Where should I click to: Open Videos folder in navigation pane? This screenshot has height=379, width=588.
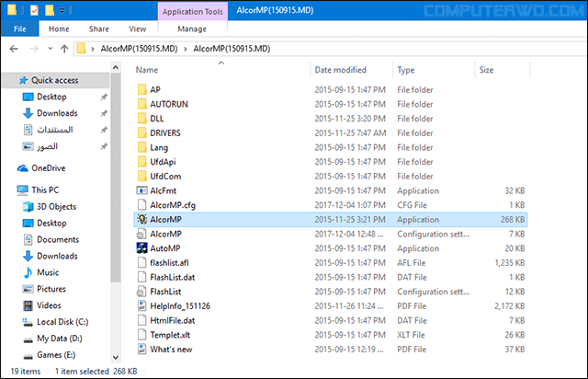click(x=49, y=305)
